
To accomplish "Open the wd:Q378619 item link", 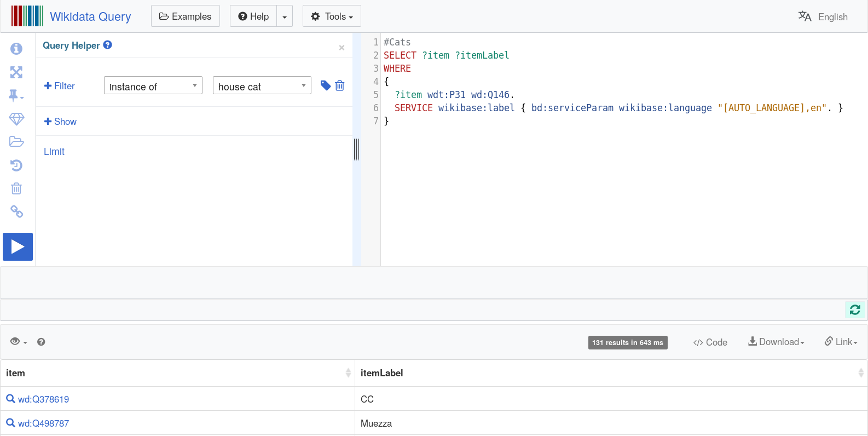I will point(43,399).
